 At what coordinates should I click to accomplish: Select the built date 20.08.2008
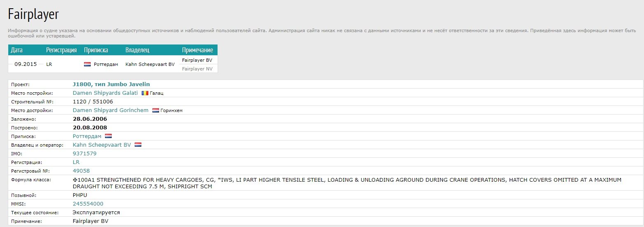(90, 128)
